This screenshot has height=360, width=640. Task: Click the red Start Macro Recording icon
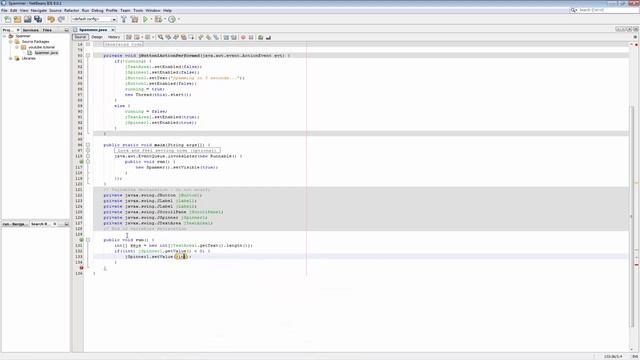tap(243, 37)
